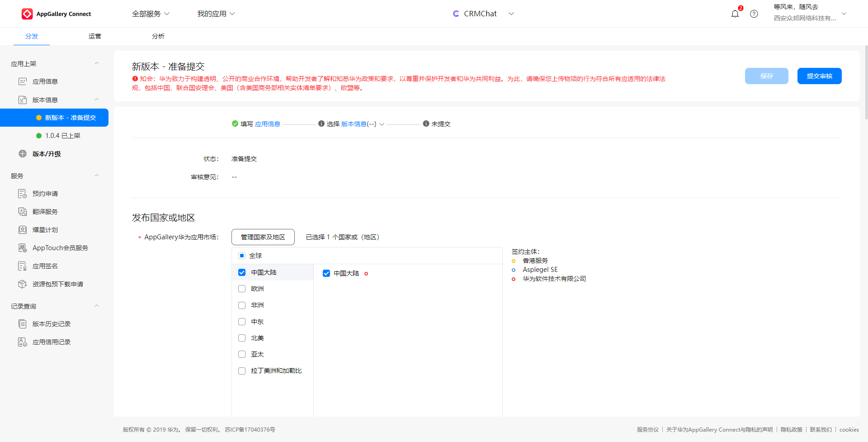Collapse the 服务 sidebar section
Image resolution: width=868 pixels, height=442 pixels.
tap(96, 176)
